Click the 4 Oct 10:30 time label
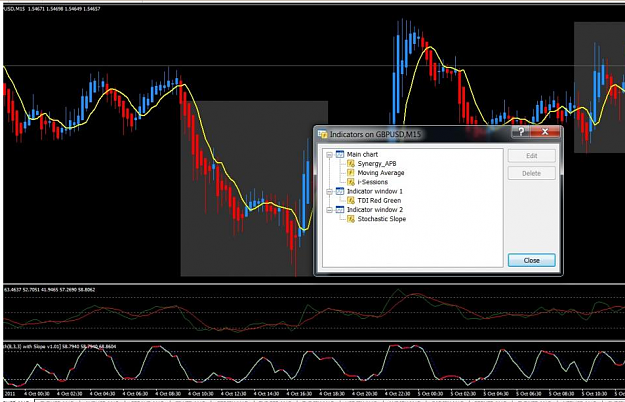This screenshot has width=625, height=402. click(x=200, y=394)
